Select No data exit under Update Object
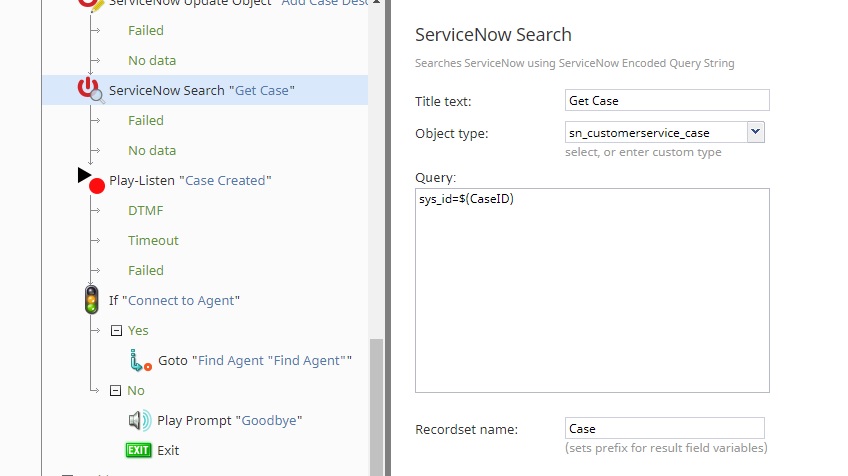 [152, 61]
